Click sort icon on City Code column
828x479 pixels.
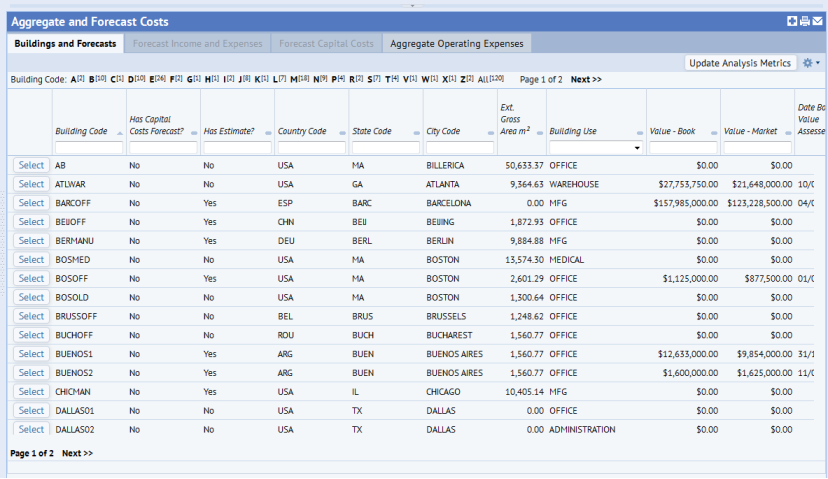(490, 132)
